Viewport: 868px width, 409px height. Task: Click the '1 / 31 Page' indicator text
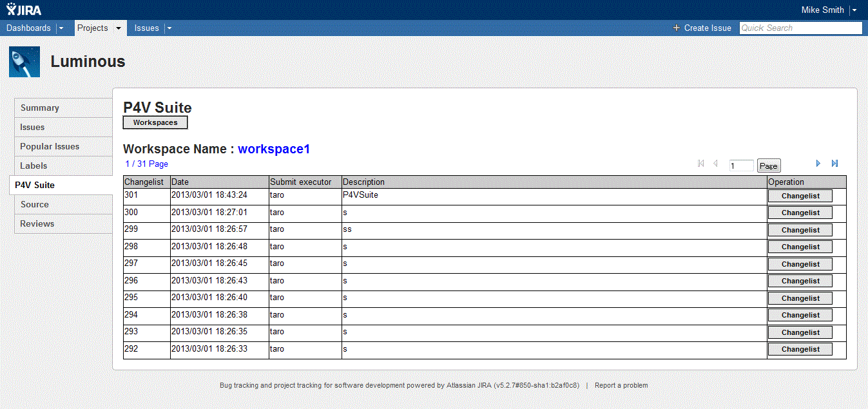[x=147, y=164]
